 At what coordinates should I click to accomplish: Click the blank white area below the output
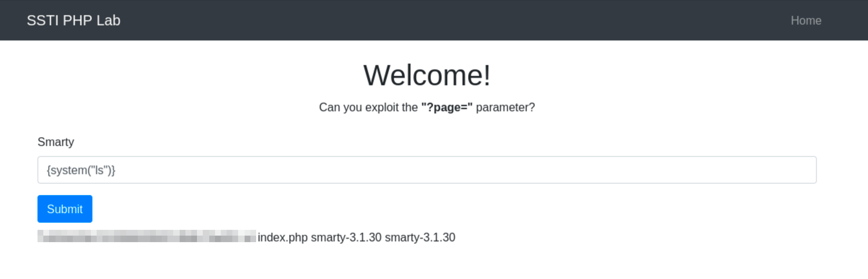[x=433, y=264]
